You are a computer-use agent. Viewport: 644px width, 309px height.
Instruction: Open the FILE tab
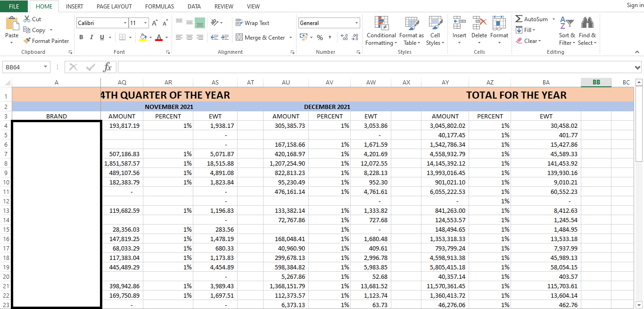click(x=14, y=6)
